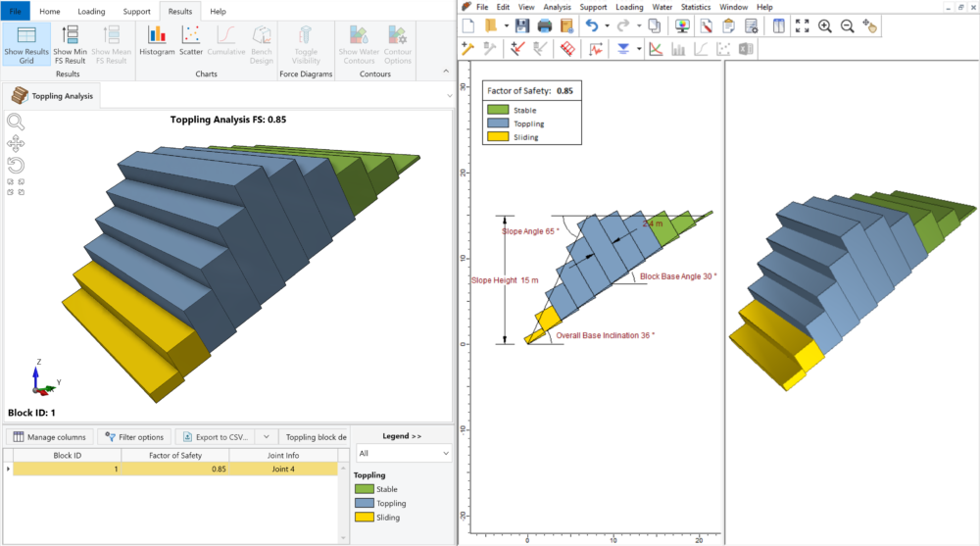Click the undo arrow icon
980x546 pixels.
coord(590,25)
